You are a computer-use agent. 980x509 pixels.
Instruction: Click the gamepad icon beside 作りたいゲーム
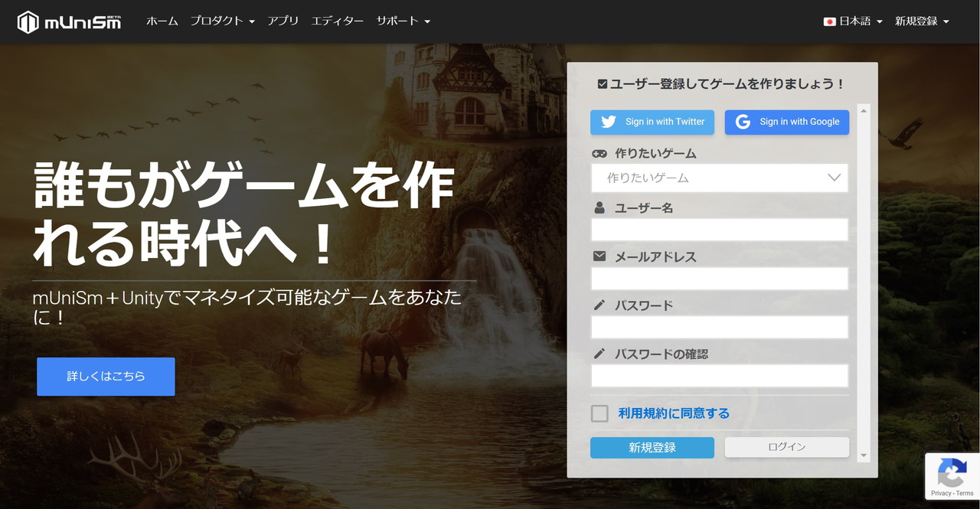coord(599,153)
